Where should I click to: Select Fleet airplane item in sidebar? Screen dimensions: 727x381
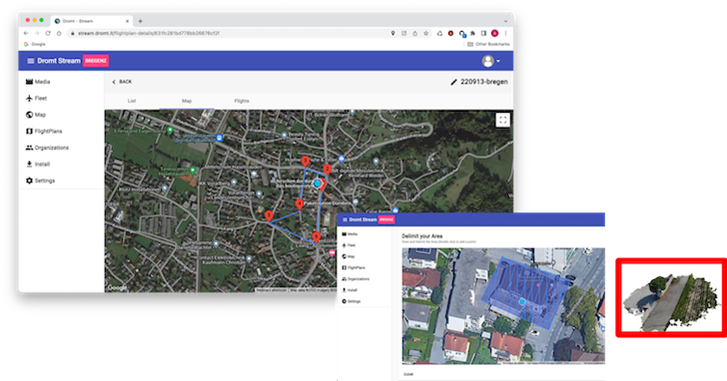[37, 98]
